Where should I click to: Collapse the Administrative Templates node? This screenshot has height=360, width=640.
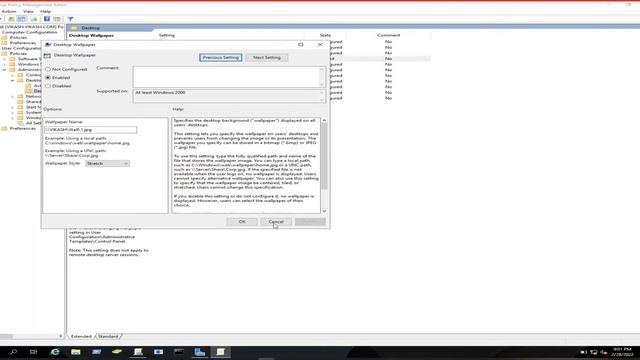[4, 70]
